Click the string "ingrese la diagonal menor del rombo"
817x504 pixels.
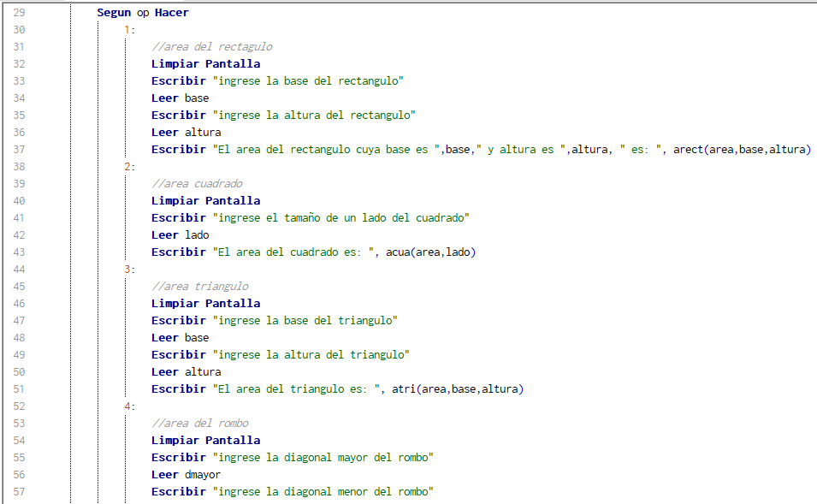coord(323,492)
